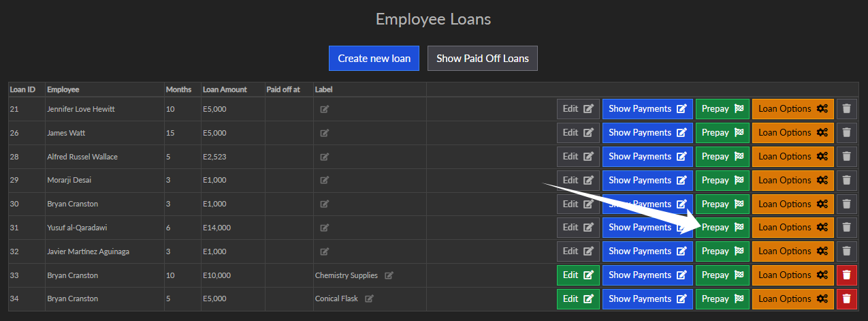The height and width of the screenshot is (321, 868).
Task: Show payments for Javier Martinez Aguinaga
Action: click(x=647, y=251)
